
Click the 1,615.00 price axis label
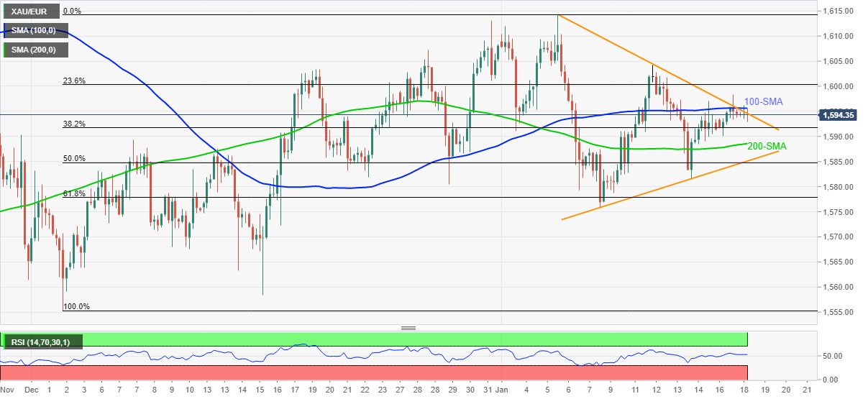coord(839,11)
